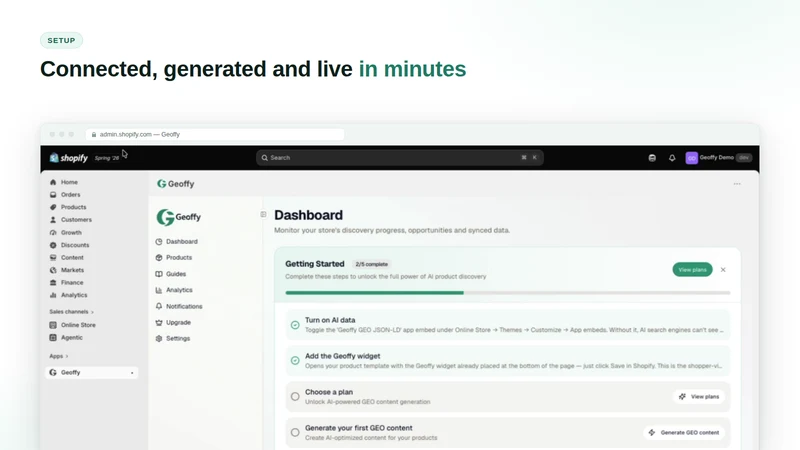
Task: Open the Geoffy Demo account avatar
Action: coord(691,158)
